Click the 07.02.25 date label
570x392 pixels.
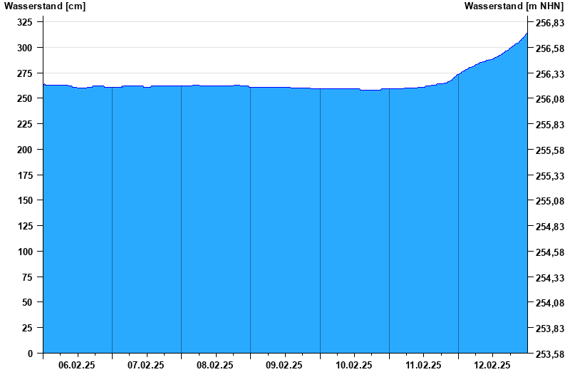tap(146, 365)
